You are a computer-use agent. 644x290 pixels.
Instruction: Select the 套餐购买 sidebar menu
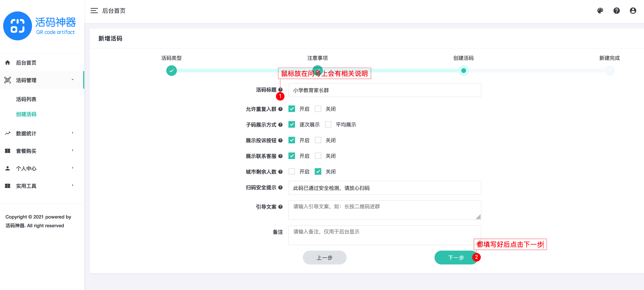(x=42, y=151)
